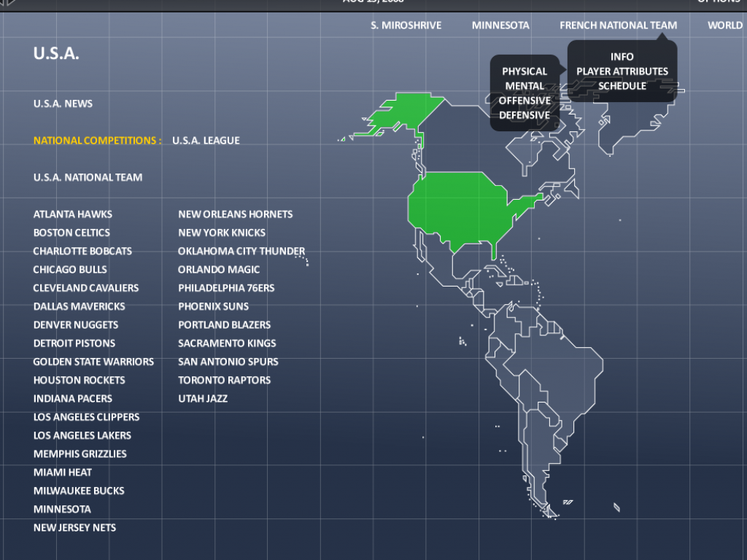Viewport: 747px width, 560px height.
Task: Choose the Mental submenu entry
Action: pos(524,86)
